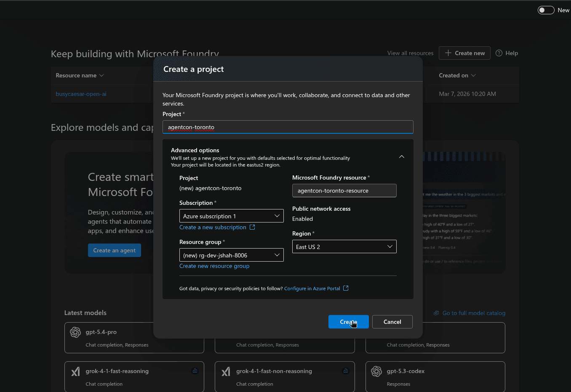Click xAI logo on grok-4-1-fast-non-reasoning card
The height and width of the screenshot is (392, 571).
point(226,371)
